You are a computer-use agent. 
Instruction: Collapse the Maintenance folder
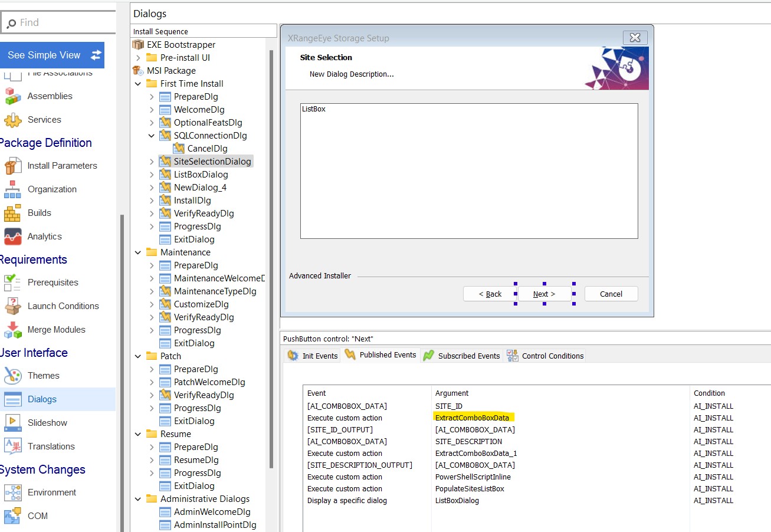coord(138,252)
